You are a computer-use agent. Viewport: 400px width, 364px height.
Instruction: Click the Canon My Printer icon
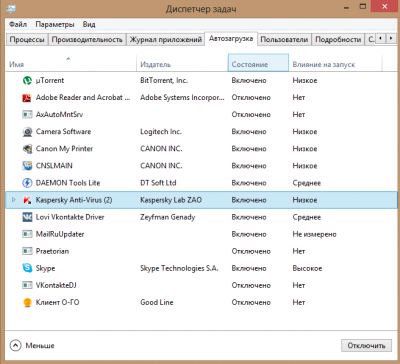pyautogui.click(x=27, y=149)
